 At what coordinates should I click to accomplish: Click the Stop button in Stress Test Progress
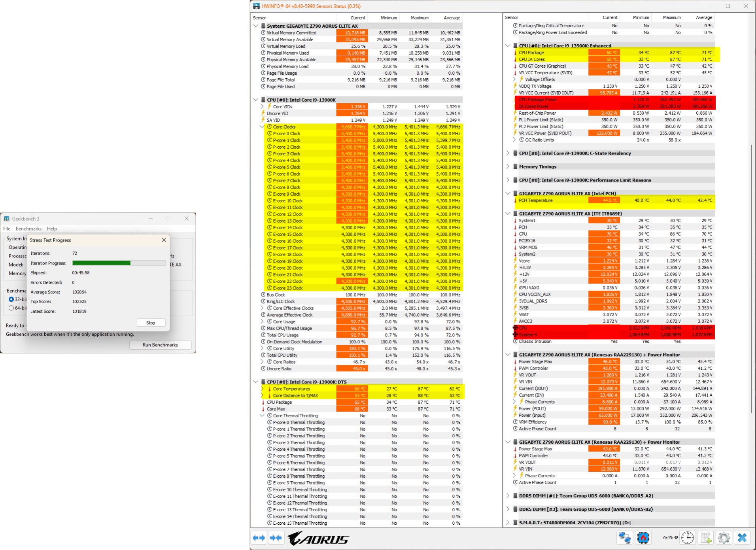[x=151, y=323]
